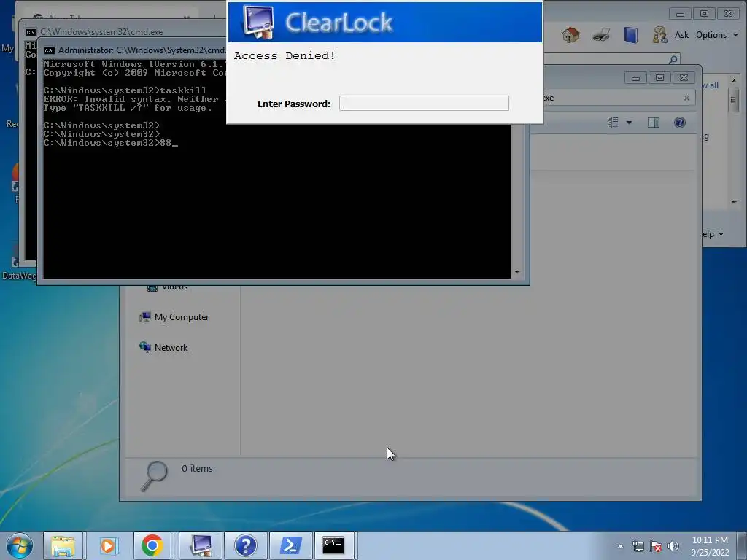Select Videos in Explorer navigation pane
Viewport: 747px width, 560px height.
click(168, 287)
